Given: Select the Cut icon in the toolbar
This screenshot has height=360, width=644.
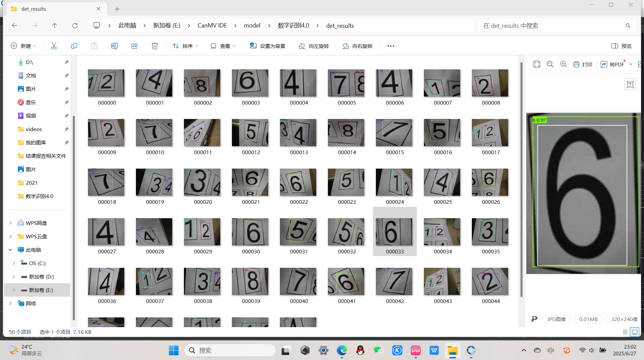Looking at the screenshot, I should pyautogui.click(x=54, y=46).
